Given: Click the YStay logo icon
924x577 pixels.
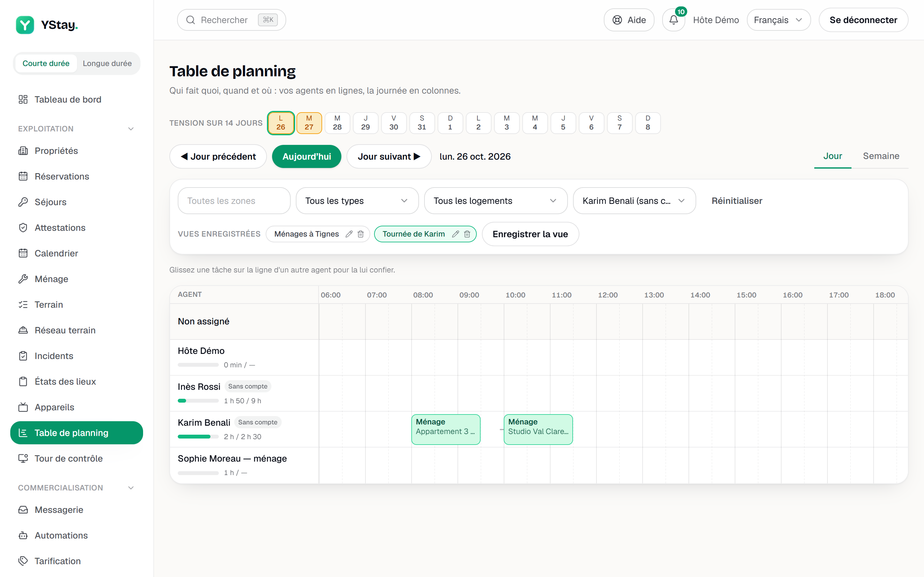Looking at the screenshot, I should [25, 25].
